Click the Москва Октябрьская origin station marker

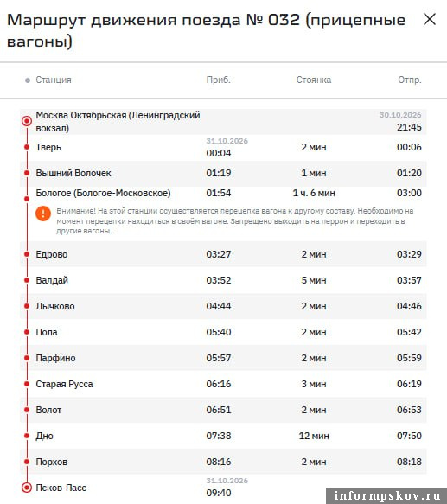pyautogui.click(x=27, y=121)
